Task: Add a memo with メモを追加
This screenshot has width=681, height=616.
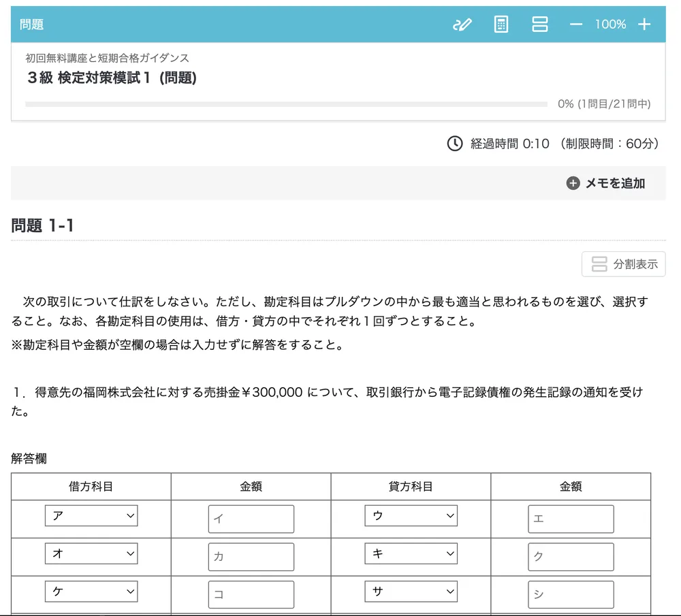Action: tap(606, 183)
